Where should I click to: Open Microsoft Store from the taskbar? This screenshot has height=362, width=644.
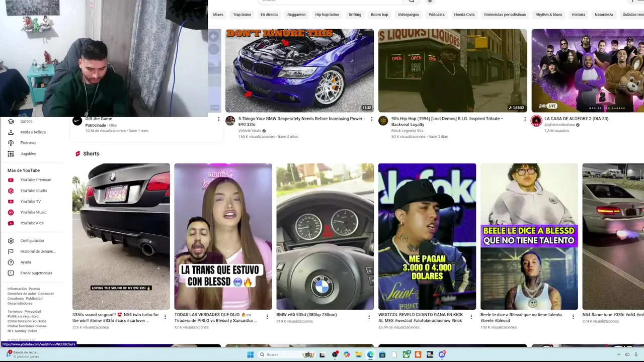[382, 354]
